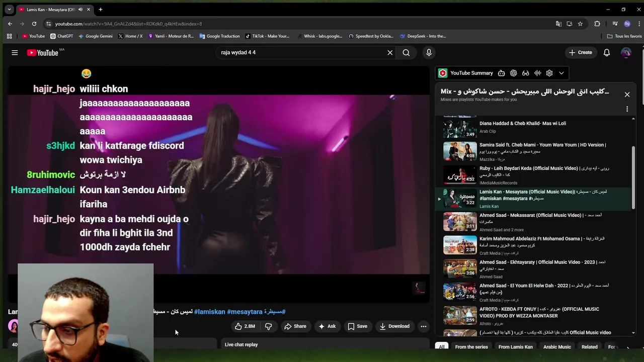644x362 pixels.
Task: Open Speedtest by Ookla bookmark
Action: pyautogui.click(x=371, y=36)
